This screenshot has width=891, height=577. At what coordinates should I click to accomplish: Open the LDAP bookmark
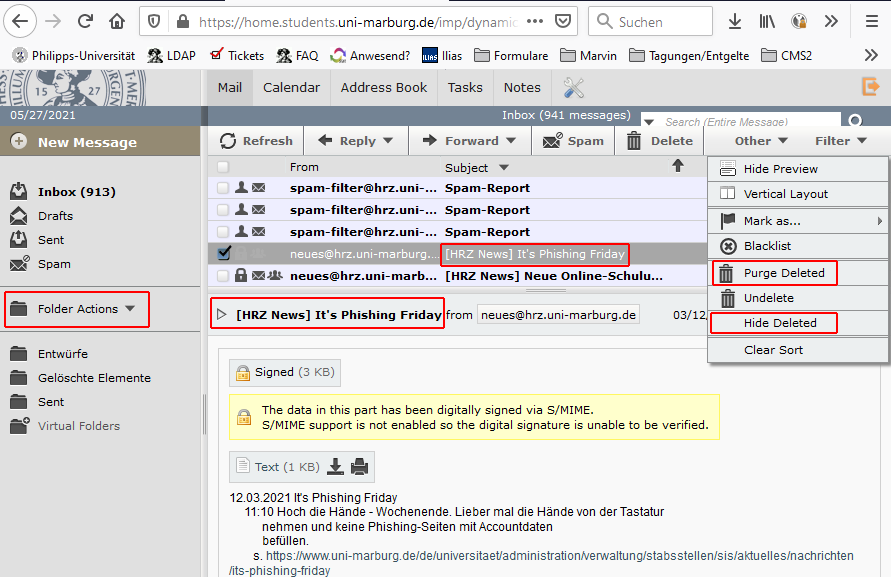tap(171, 55)
